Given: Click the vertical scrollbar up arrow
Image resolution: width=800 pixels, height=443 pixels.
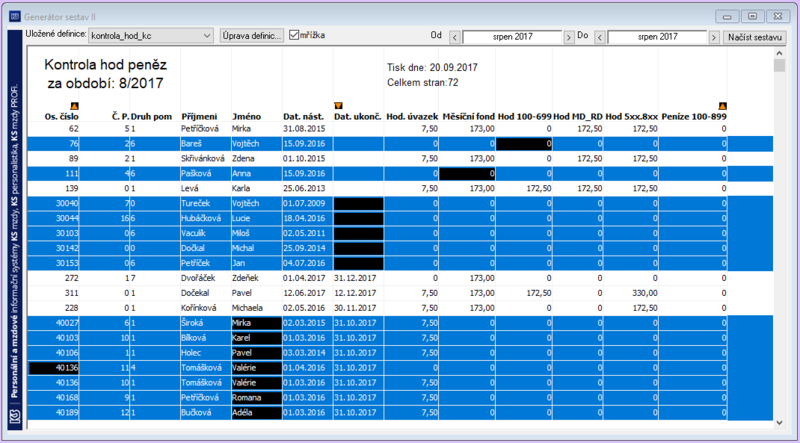Looking at the screenshot, I should 779,53.
